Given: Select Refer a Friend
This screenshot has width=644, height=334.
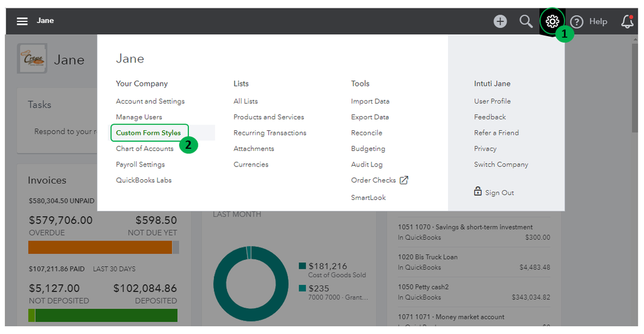Looking at the screenshot, I should point(496,133).
